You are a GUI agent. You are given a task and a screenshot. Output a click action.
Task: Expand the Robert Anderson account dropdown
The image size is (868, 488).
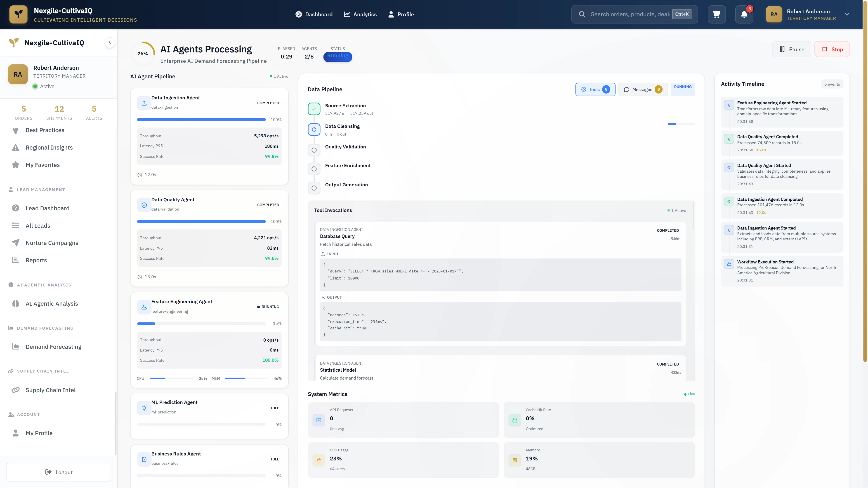click(847, 14)
